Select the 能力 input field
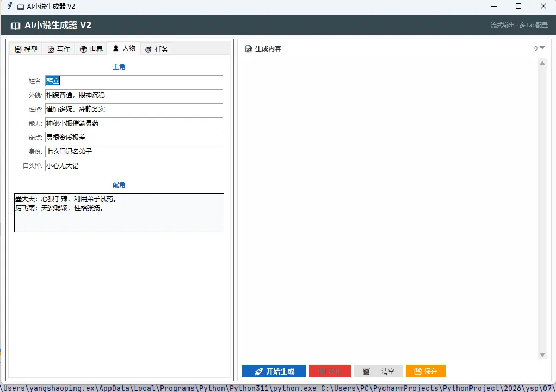This screenshot has height=392, width=556. 134,123
